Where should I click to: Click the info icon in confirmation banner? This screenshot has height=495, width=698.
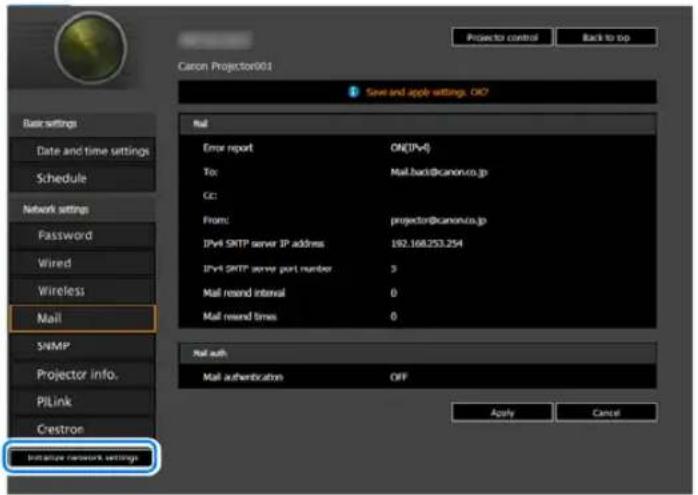pos(353,92)
